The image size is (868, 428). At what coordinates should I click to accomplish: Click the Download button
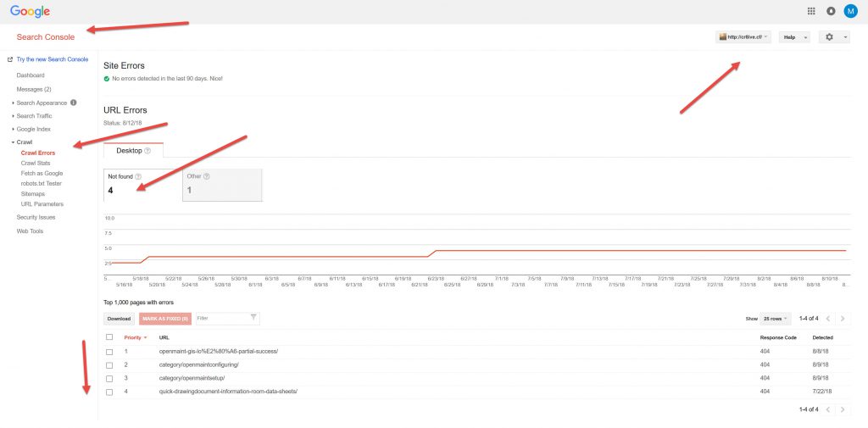click(x=119, y=319)
